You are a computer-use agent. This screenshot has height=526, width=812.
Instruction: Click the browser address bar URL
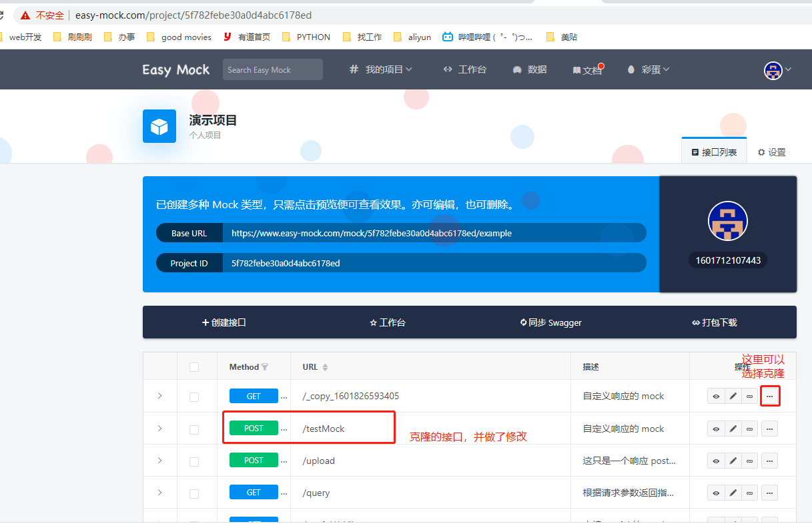[193, 15]
